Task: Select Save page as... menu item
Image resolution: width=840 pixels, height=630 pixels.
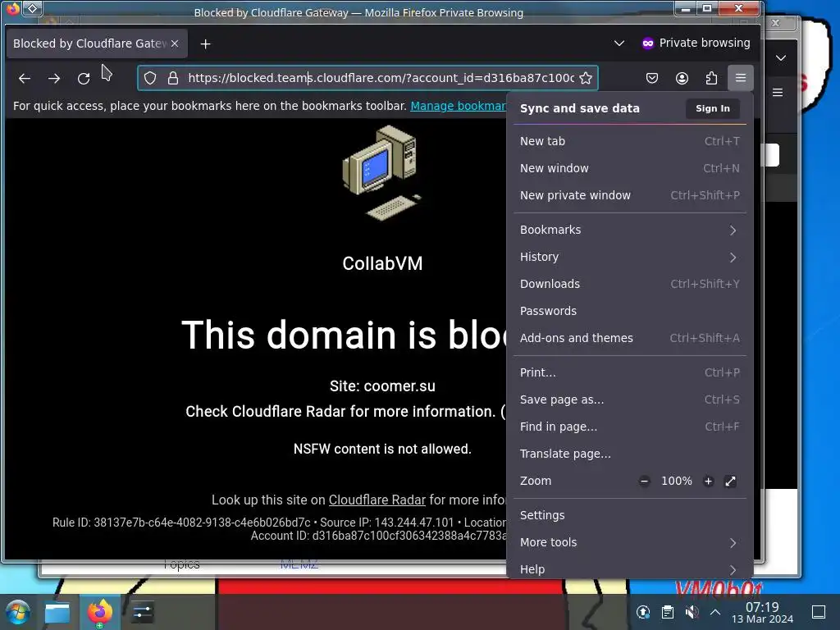Action: click(629, 399)
